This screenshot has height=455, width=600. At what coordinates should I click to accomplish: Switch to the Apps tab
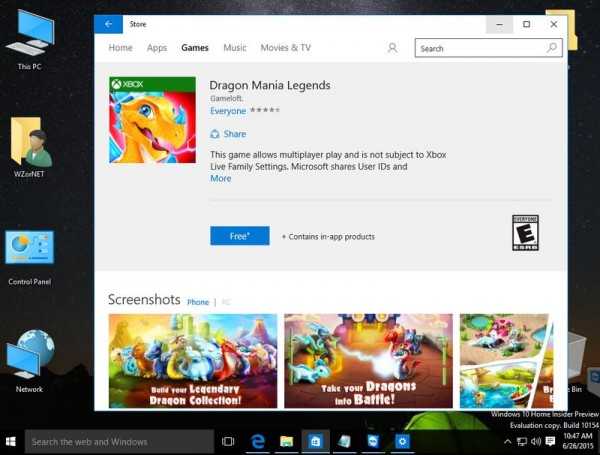[157, 48]
